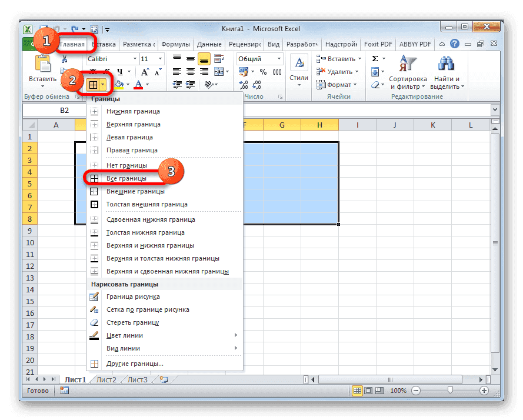
Task: Open the Общий number format dropdown
Action: (x=279, y=59)
